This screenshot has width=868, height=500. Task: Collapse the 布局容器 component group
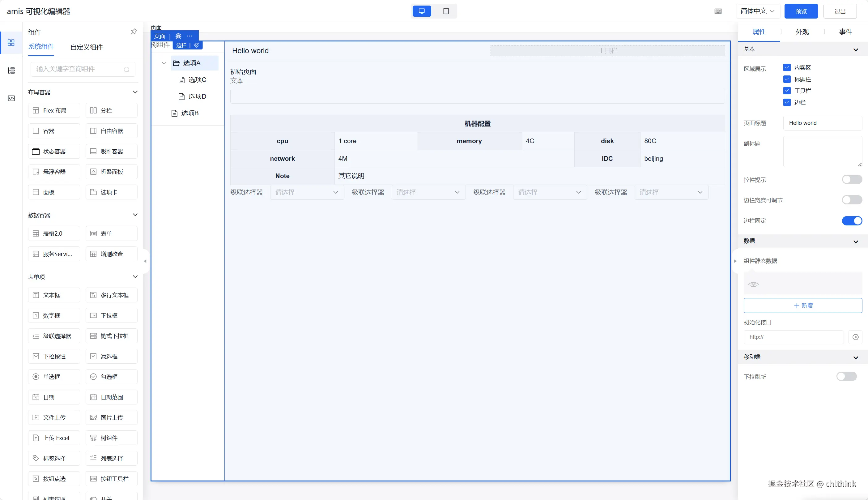(135, 92)
